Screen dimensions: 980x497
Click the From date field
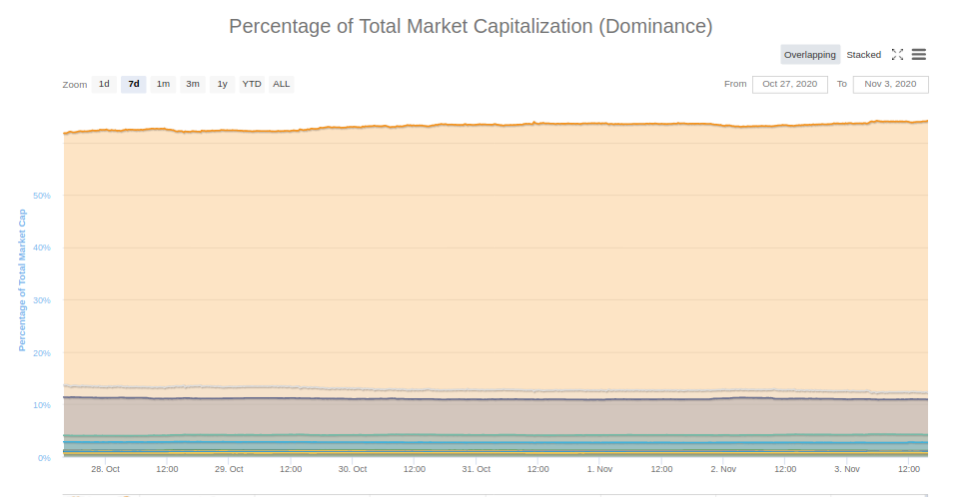[790, 84]
